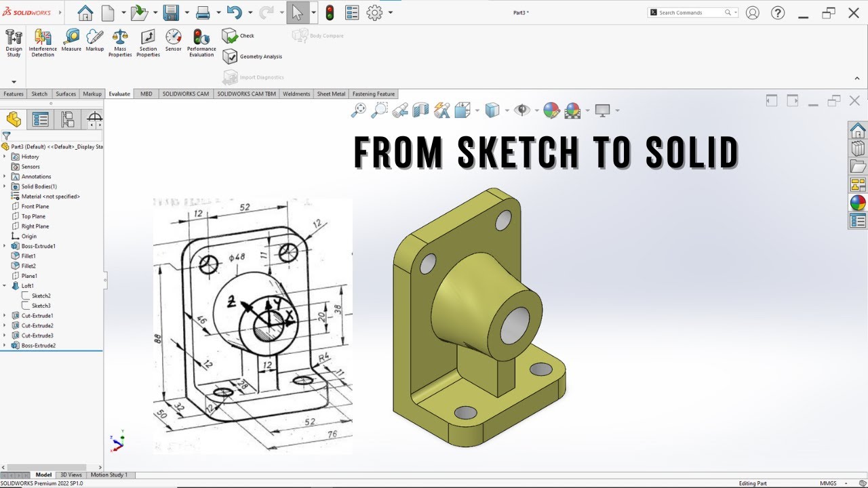Open SOLIDWORKS Resources home in task pane
Screen dimensions: 868x488
[x=858, y=129]
